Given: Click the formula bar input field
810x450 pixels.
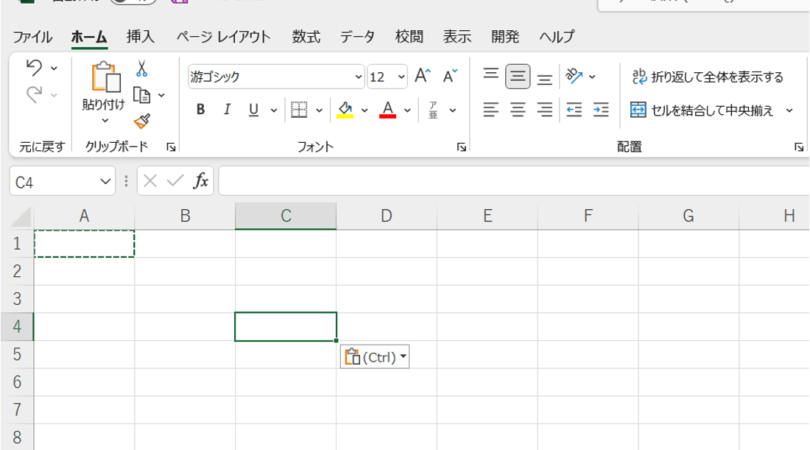Looking at the screenshot, I should point(510,181).
